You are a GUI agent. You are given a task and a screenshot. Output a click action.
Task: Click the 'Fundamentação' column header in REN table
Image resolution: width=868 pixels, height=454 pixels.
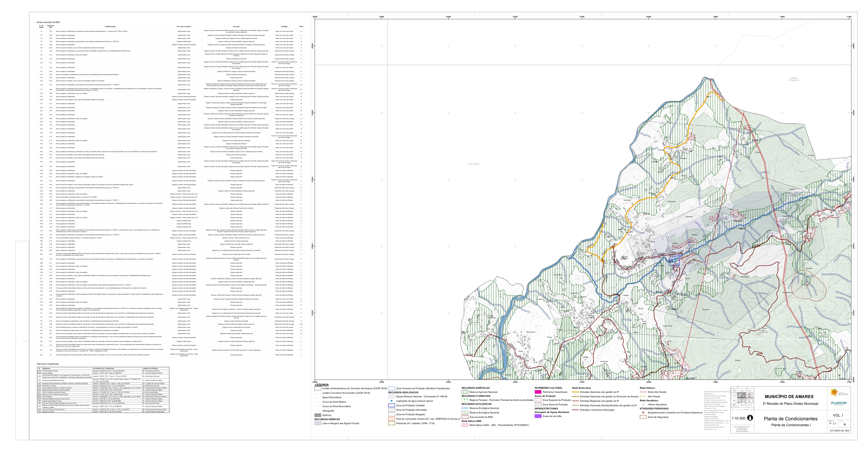[110, 27]
